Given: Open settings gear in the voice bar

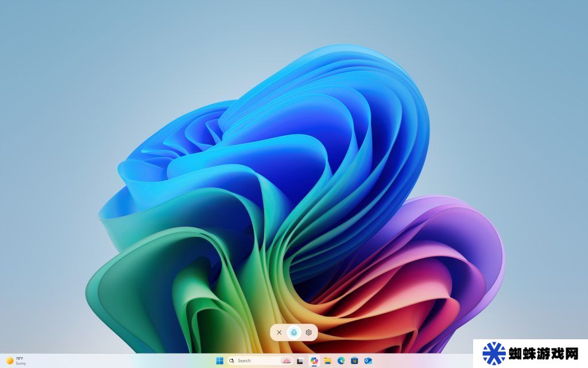Looking at the screenshot, I should tap(308, 332).
